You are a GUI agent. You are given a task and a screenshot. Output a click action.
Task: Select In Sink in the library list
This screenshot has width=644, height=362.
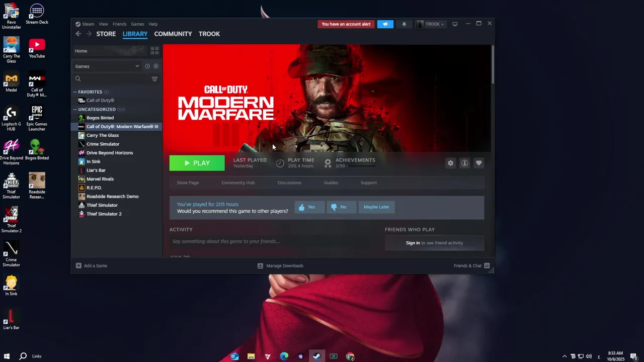pyautogui.click(x=117, y=161)
